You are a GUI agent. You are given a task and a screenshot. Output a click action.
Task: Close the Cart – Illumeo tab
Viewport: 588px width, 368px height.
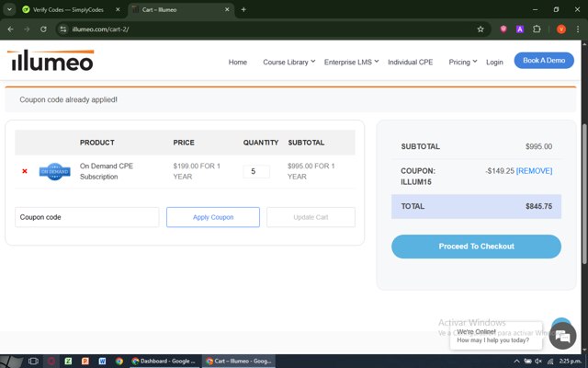tap(227, 10)
